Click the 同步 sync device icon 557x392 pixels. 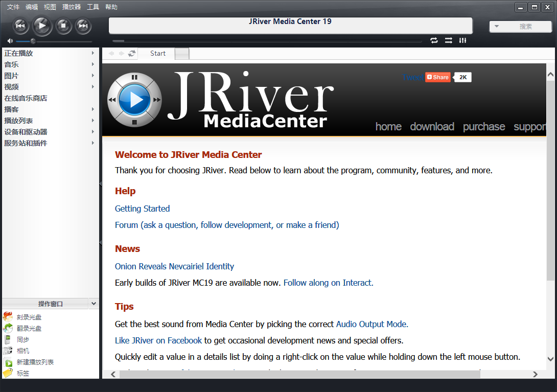pos(8,339)
